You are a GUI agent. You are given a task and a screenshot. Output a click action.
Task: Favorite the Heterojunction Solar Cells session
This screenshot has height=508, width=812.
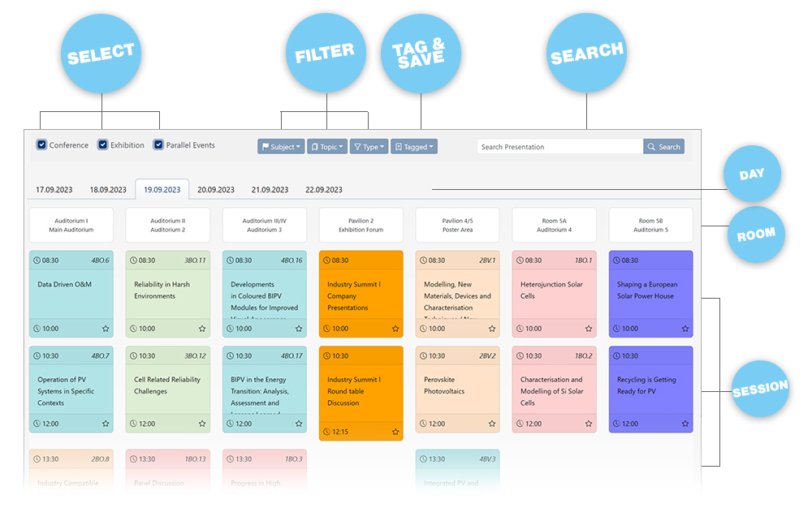point(589,329)
